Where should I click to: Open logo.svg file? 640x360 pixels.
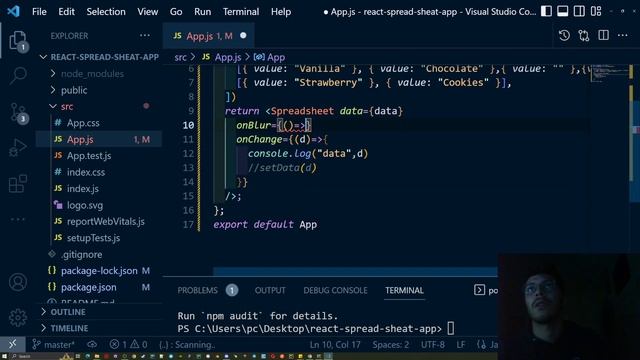(x=84, y=205)
